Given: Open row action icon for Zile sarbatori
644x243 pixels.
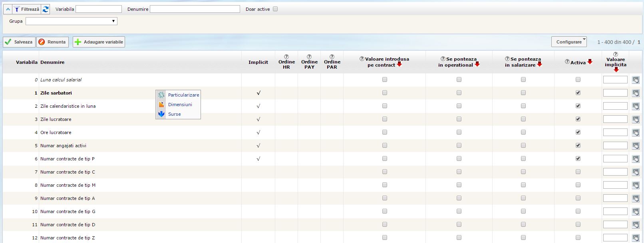Looking at the screenshot, I should (635, 93).
